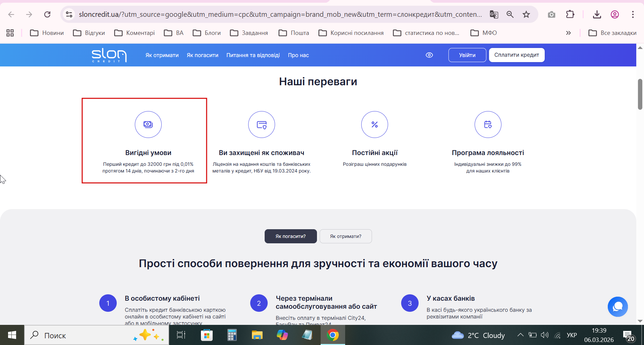This screenshot has width=644, height=345.
Task: Open Calculator from the taskbar
Action: coord(232,335)
